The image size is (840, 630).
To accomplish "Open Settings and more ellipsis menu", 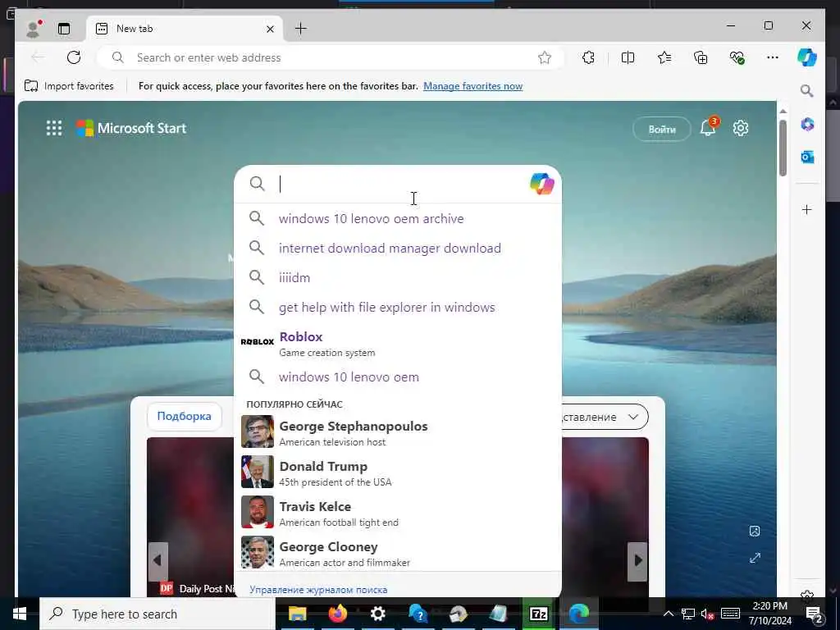I will click(x=773, y=57).
